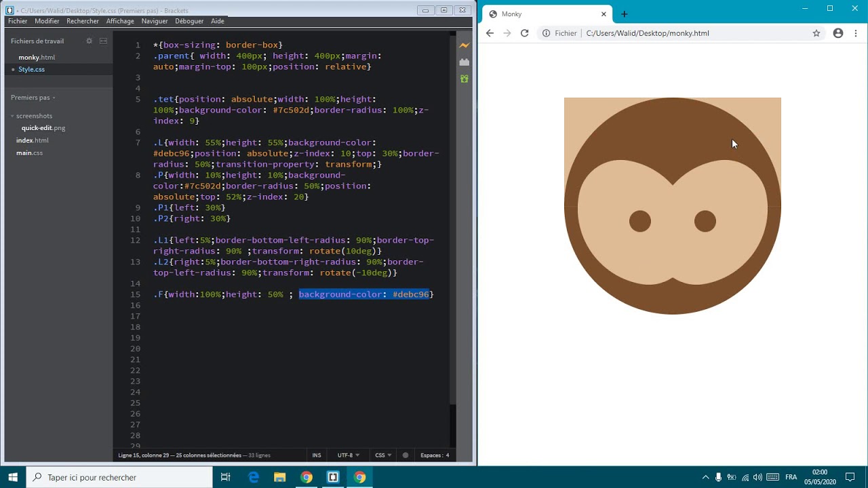Screen dimensions: 868x488
Task: Open working files gear settings in Brackets
Action: [x=89, y=41]
